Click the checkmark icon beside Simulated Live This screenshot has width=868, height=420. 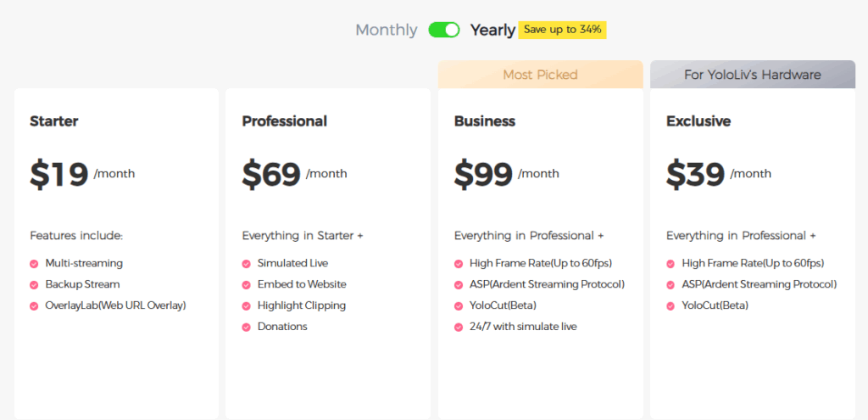[246, 264]
